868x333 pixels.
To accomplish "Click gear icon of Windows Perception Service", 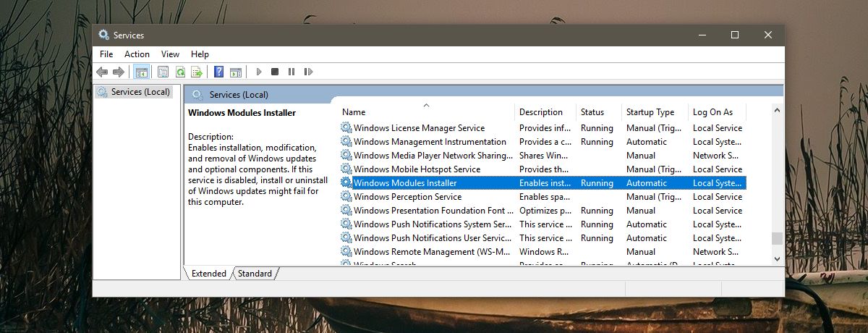I will coord(346,197).
